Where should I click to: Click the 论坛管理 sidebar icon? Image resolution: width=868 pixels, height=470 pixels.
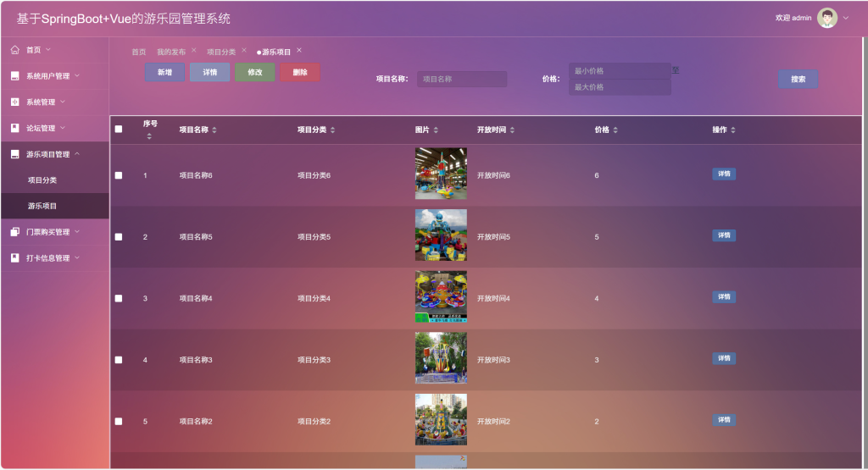coord(15,128)
